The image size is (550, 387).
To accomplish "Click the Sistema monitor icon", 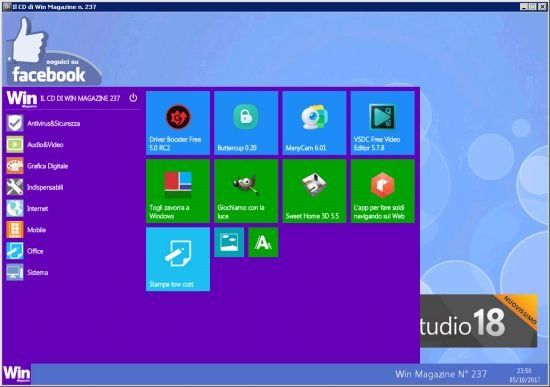I will 15,272.
